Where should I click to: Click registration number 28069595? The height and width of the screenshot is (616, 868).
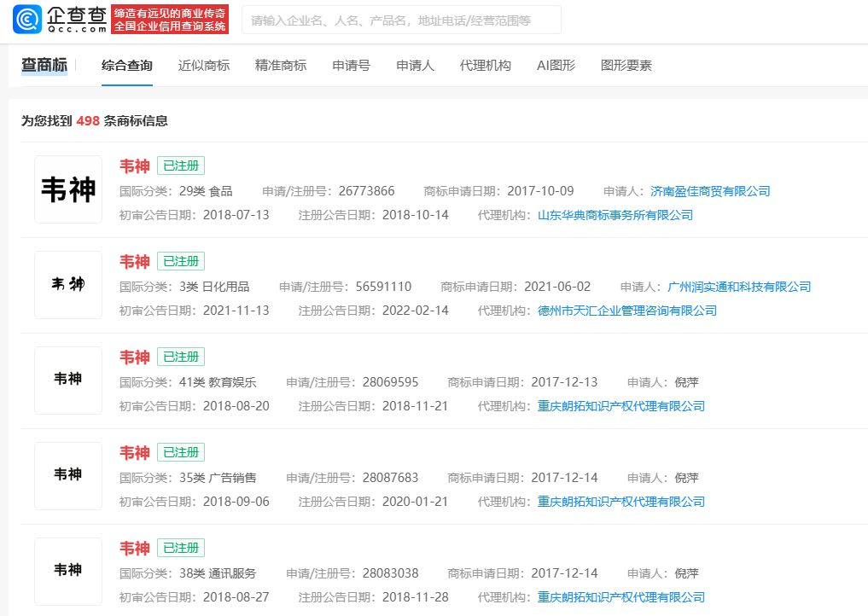[390, 382]
